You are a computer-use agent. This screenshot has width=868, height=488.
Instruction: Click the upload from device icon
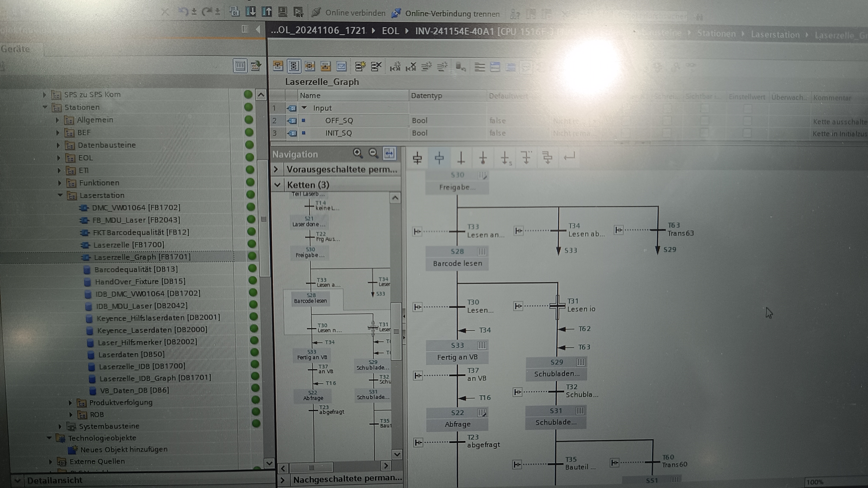click(267, 11)
